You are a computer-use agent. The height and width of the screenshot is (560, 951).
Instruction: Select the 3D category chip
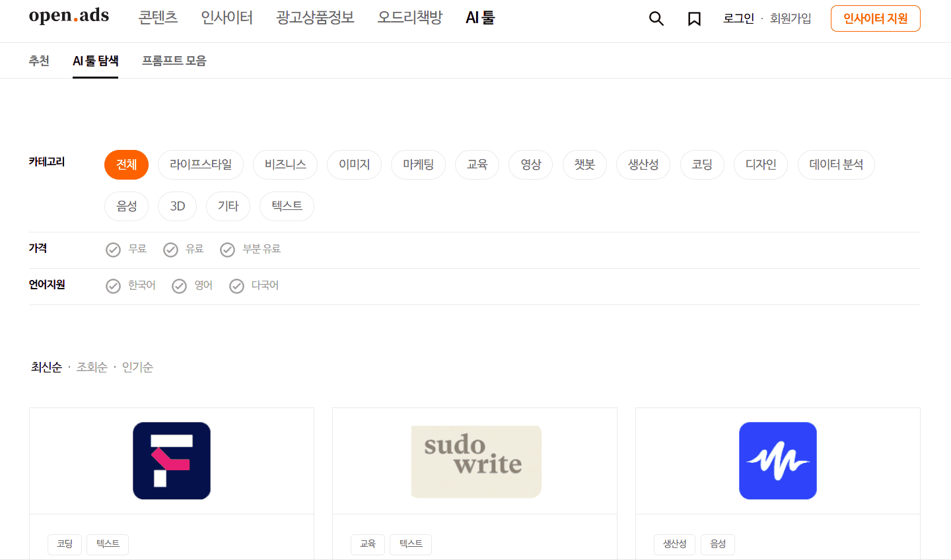coord(177,206)
